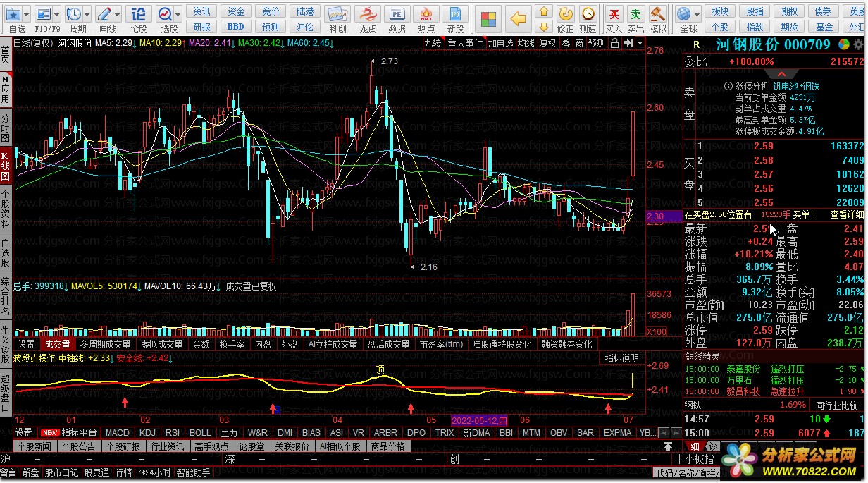Click 泰嘉股份 in 短线精灵 list
868x483 pixels.
pyautogui.click(x=744, y=369)
